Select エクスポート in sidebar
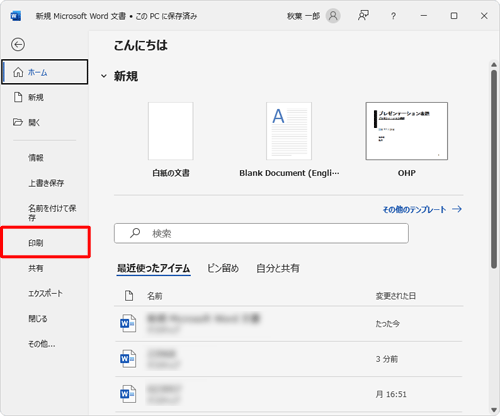The image size is (500, 416). [x=45, y=293]
